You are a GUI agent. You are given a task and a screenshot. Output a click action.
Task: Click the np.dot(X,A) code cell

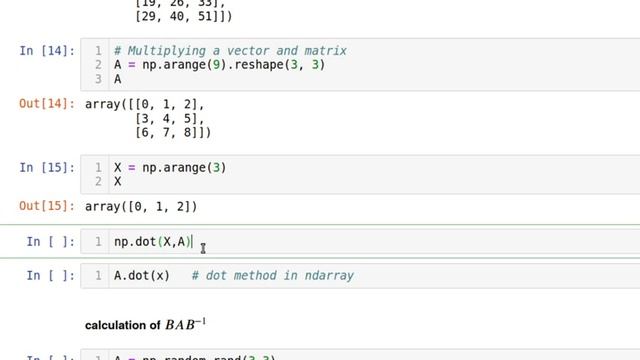360,241
